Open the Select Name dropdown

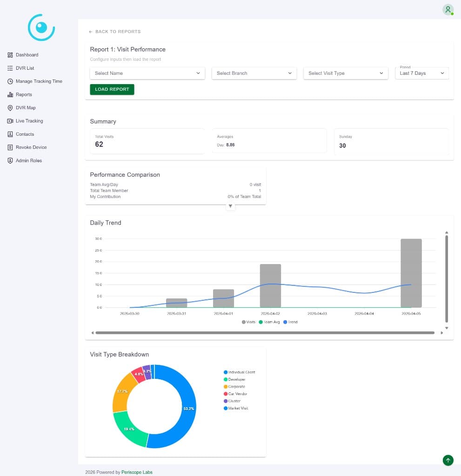coord(147,73)
